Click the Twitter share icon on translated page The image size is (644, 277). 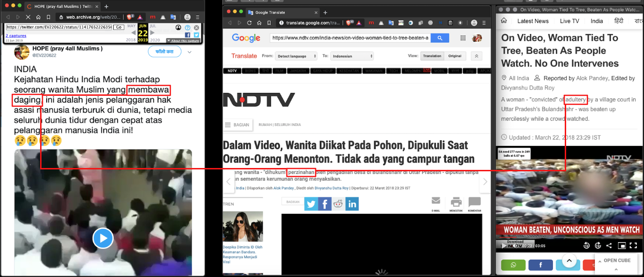pos(311,204)
